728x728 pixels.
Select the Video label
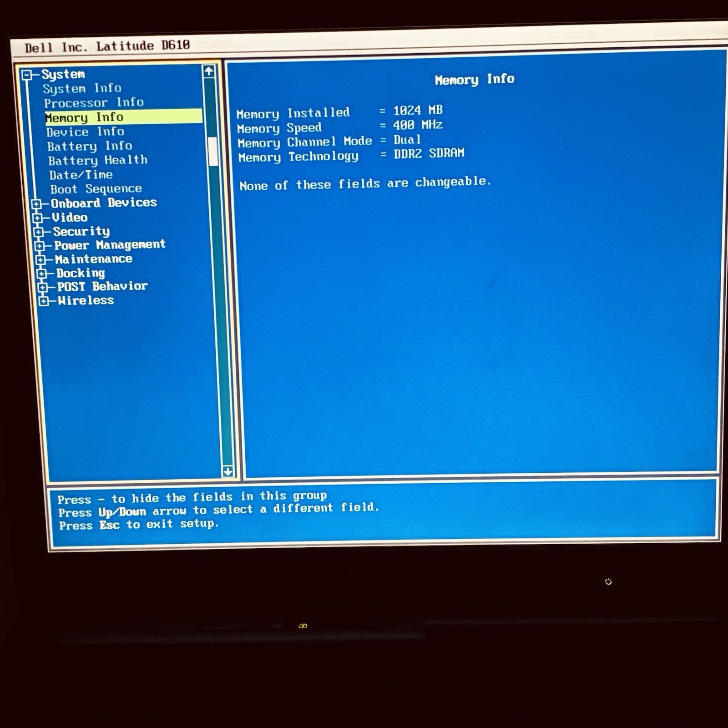pyautogui.click(x=70, y=217)
